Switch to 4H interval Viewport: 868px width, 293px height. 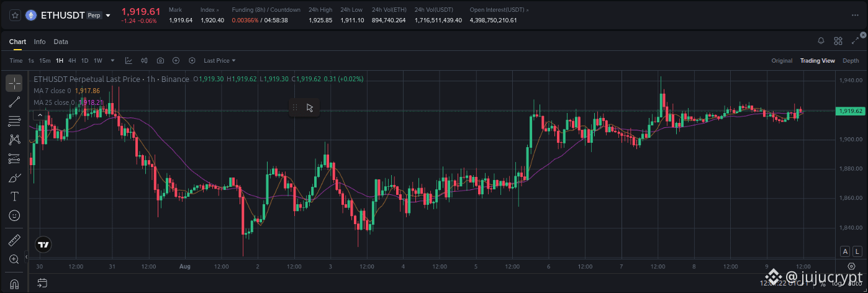(x=72, y=60)
